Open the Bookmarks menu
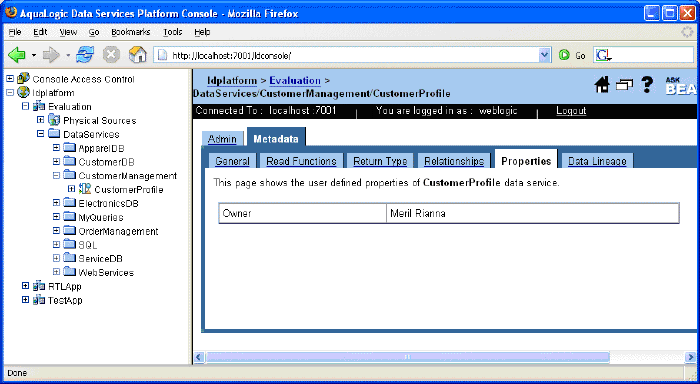This screenshot has width=700, height=384. click(131, 32)
